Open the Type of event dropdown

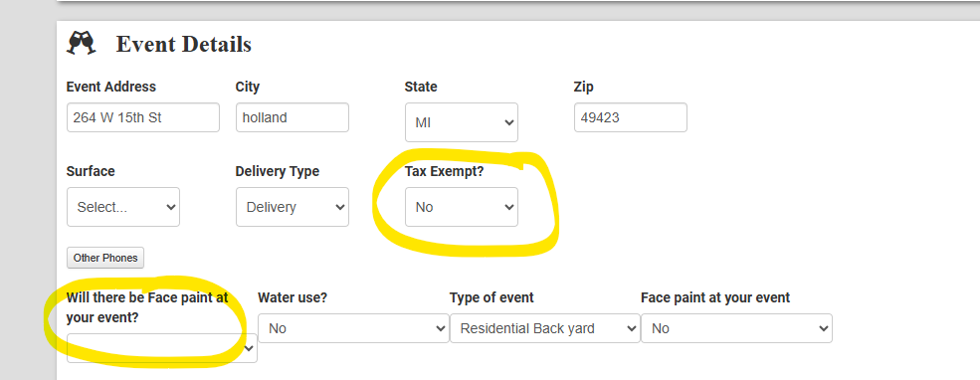pyautogui.click(x=545, y=328)
